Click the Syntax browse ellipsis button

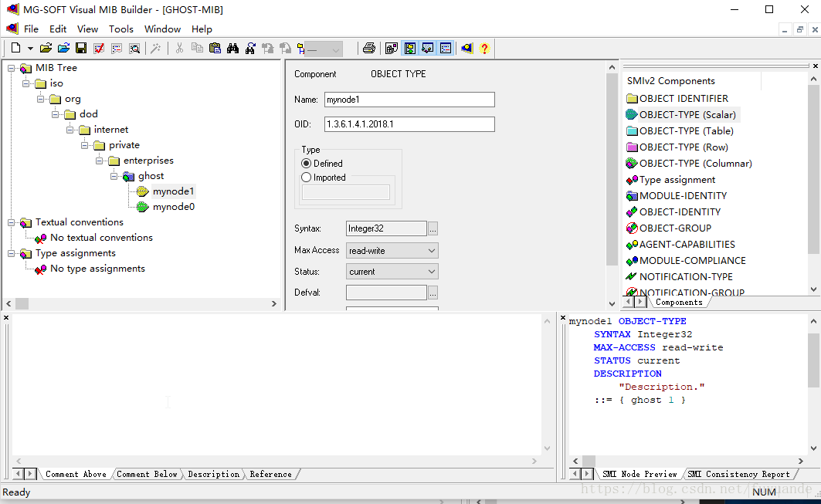(x=433, y=228)
